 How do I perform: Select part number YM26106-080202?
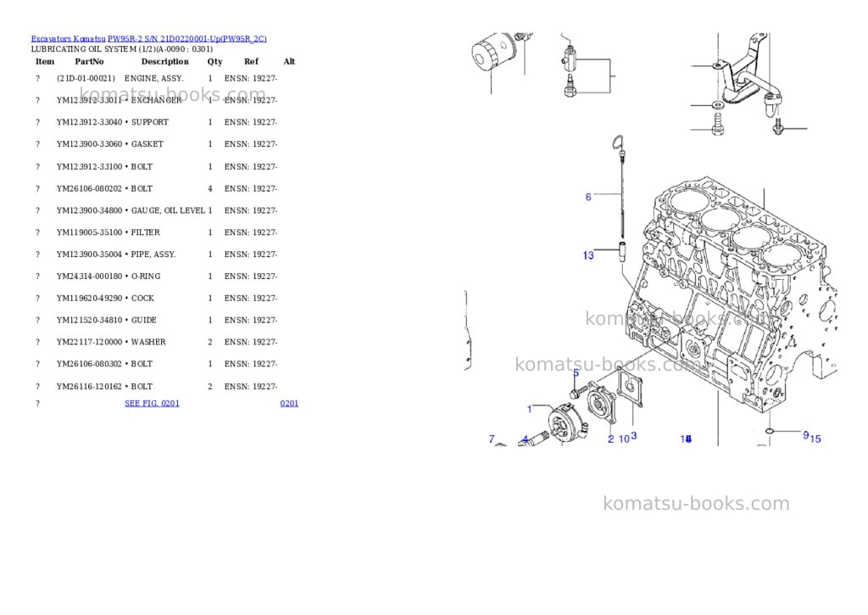89,189
